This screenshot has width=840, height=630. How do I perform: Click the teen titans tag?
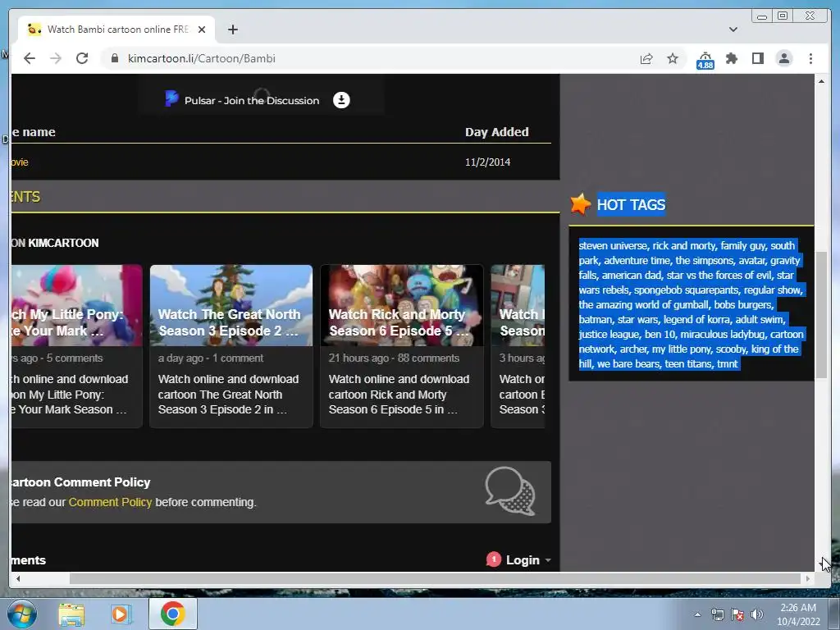coord(688,363)
